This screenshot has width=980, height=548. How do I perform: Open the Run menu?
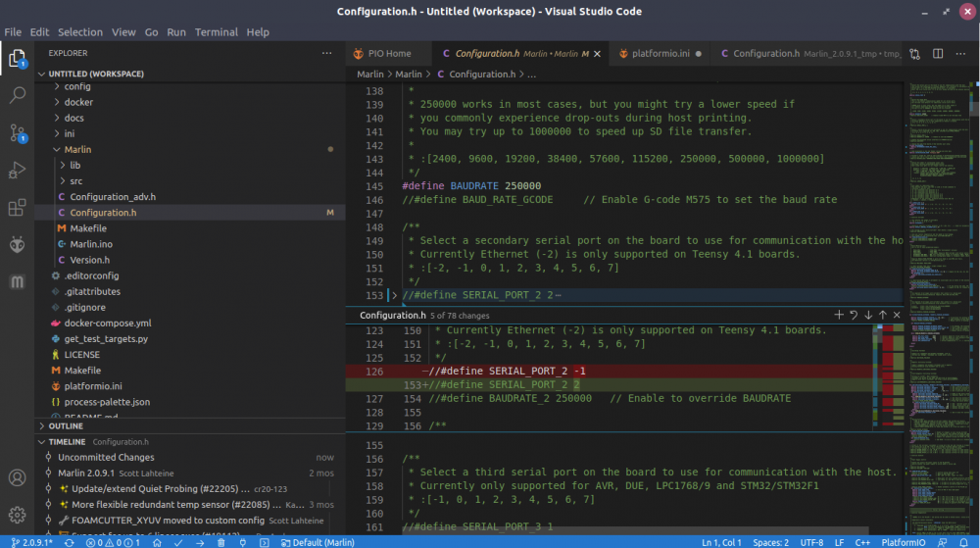(176, 32)
